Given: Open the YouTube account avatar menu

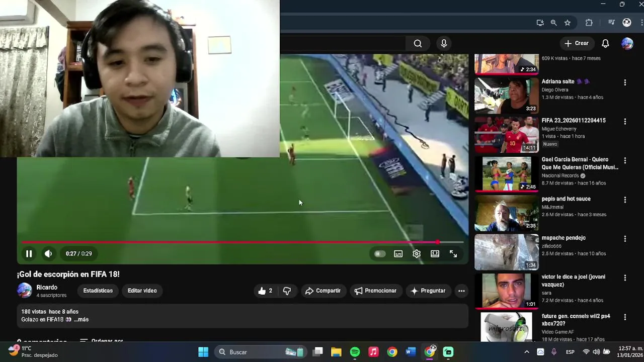Looking at the screenshot, I should (x=627, y=43).
